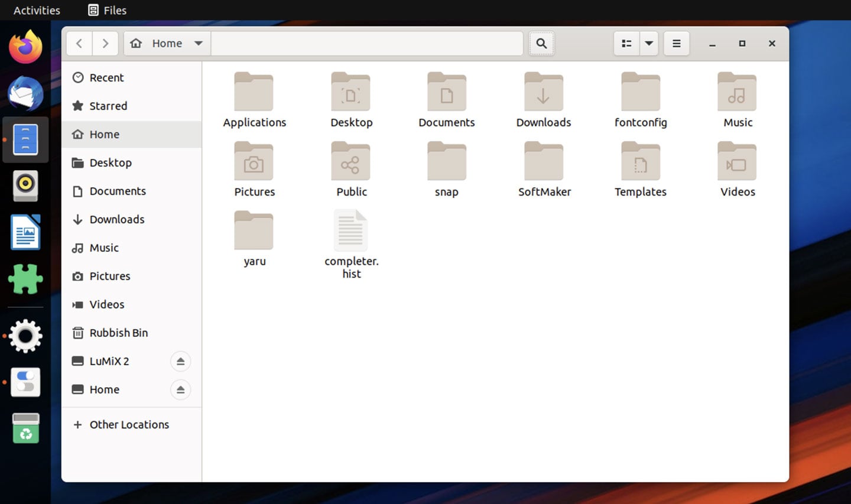
Task: Launch LibreOffice Writer from the dock
Action: 25,232
